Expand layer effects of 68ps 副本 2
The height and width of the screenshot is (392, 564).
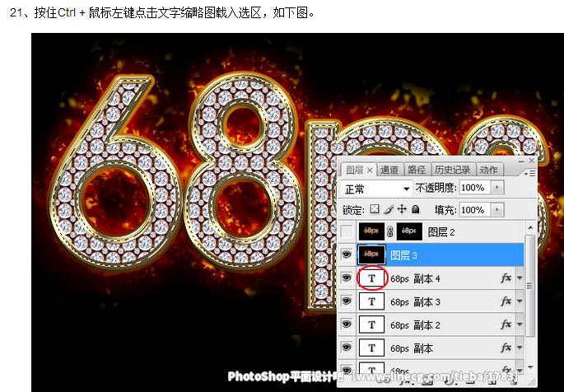tap(519, 325)
